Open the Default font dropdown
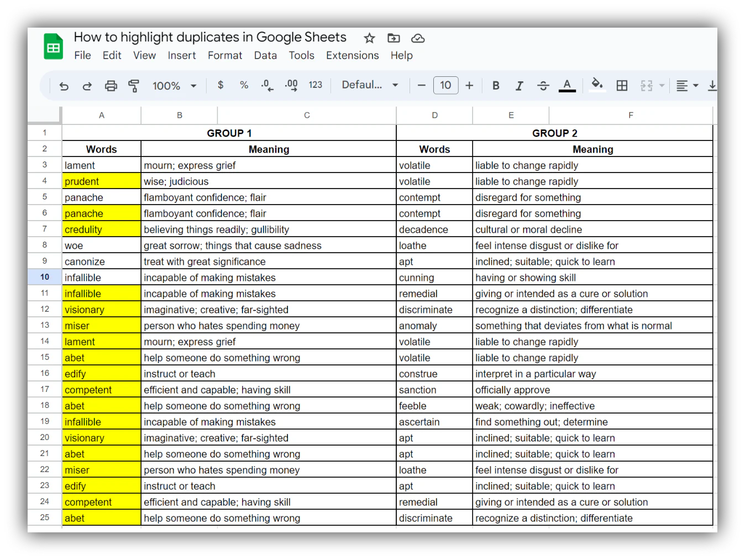 pyautogui.click(x=370, y=85)
